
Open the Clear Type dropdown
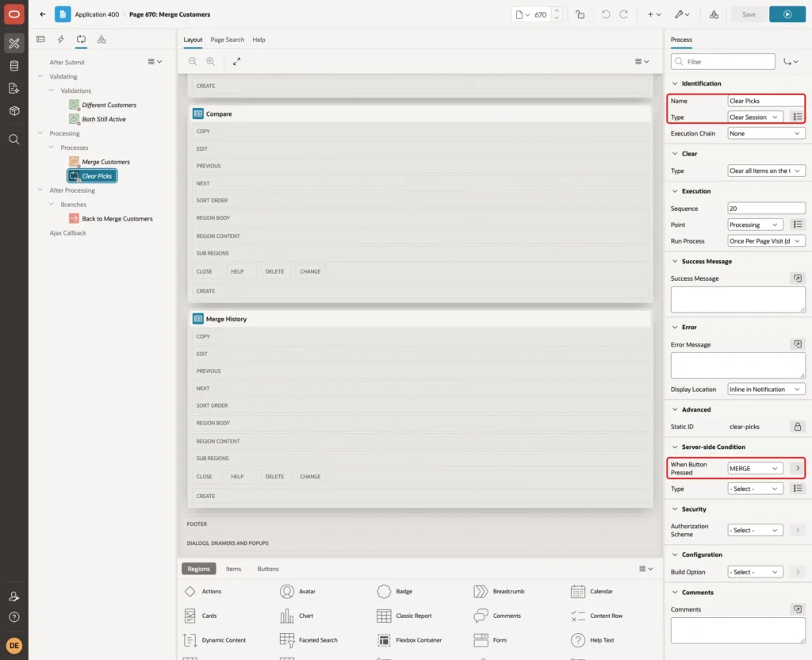766,171
